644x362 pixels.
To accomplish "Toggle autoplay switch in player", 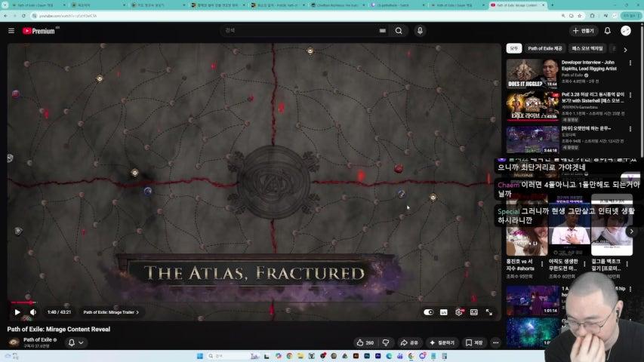I will (428, 312).
